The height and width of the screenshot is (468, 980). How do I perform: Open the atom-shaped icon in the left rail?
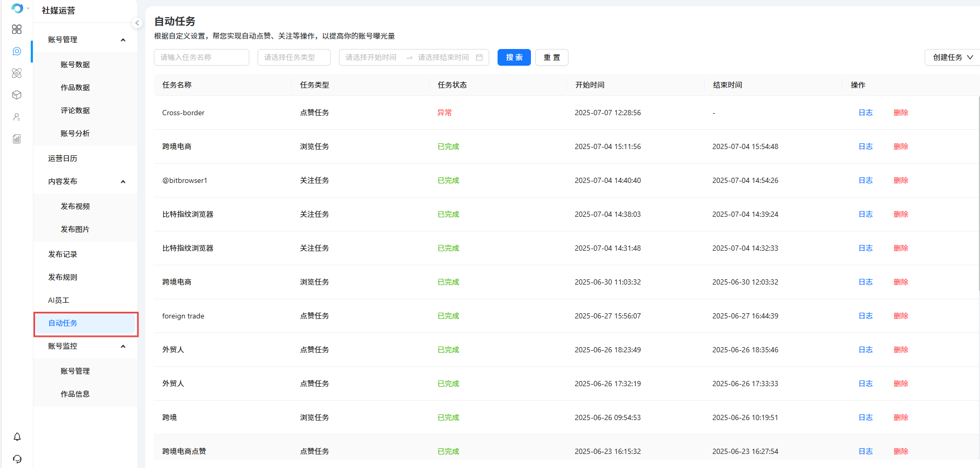pos(17,73)
